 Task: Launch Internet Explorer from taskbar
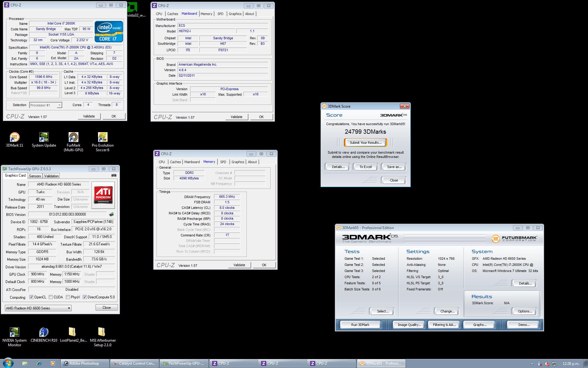click(x=39, y=363)
